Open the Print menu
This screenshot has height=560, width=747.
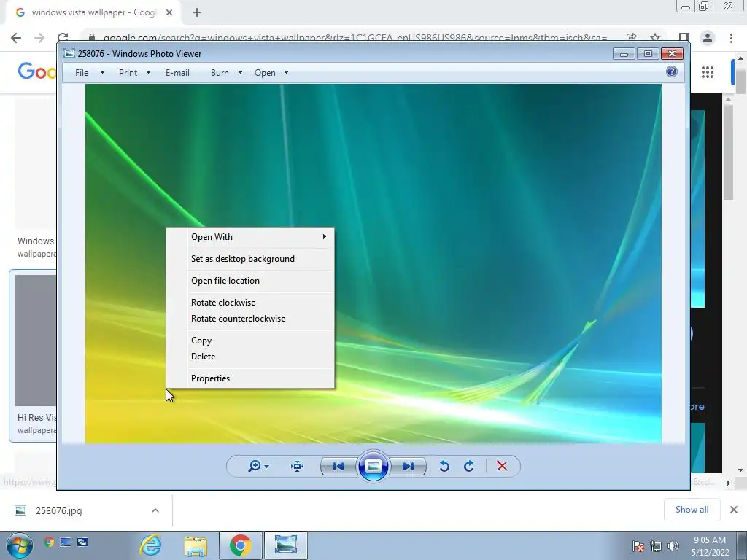[x=128, y=73]
